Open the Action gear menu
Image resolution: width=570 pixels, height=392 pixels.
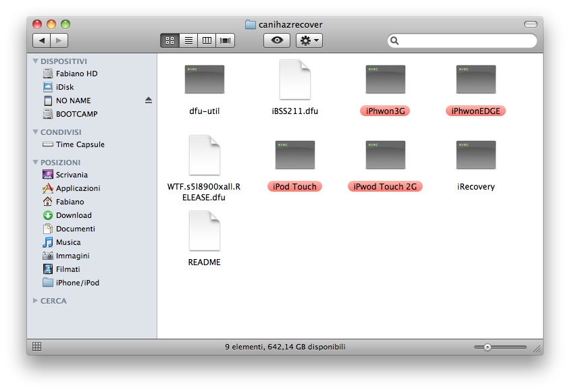[x=309, y=40]
